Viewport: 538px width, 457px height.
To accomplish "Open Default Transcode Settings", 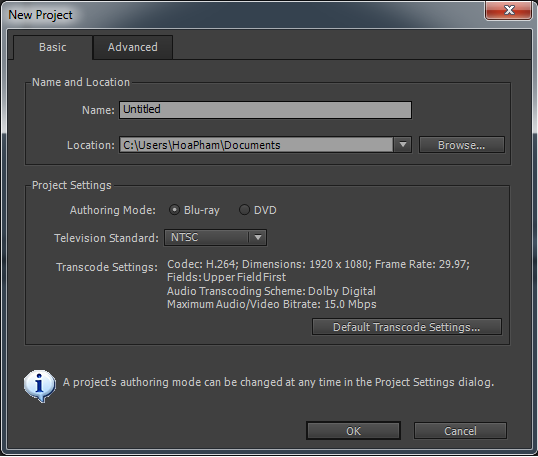I will tap(407, 327).
